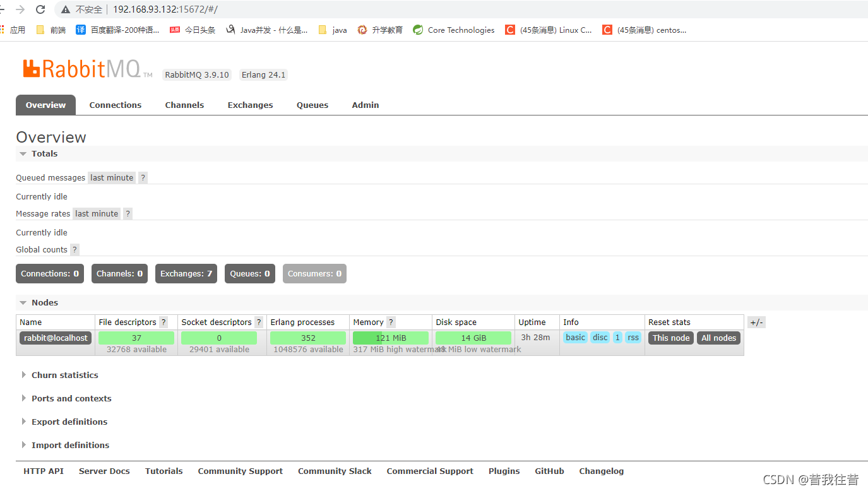
Task: Click the Erlang 24.1 version label
Action: [264, 75]
